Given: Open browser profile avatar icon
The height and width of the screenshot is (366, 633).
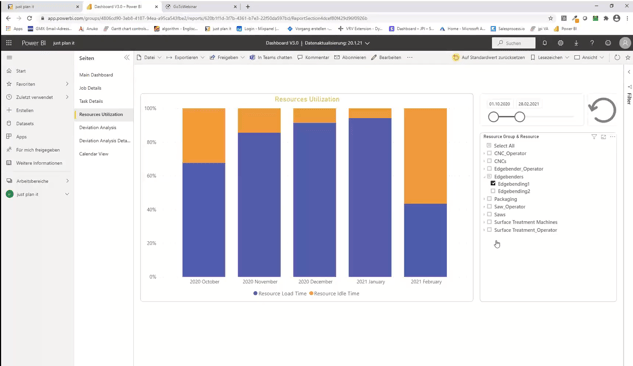Looking at the screenshot, I should pyautogui.click(x=616, y=18).
